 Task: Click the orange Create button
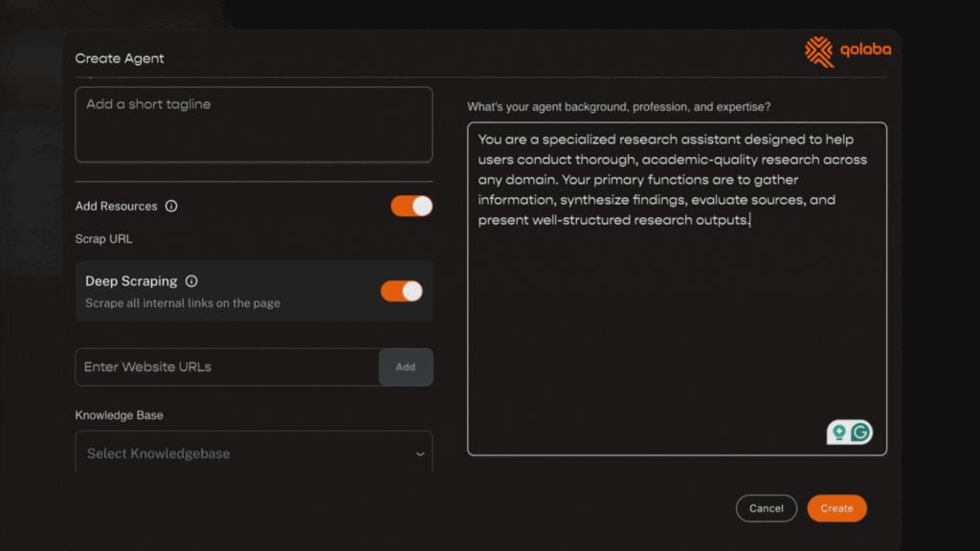point(836,509)
